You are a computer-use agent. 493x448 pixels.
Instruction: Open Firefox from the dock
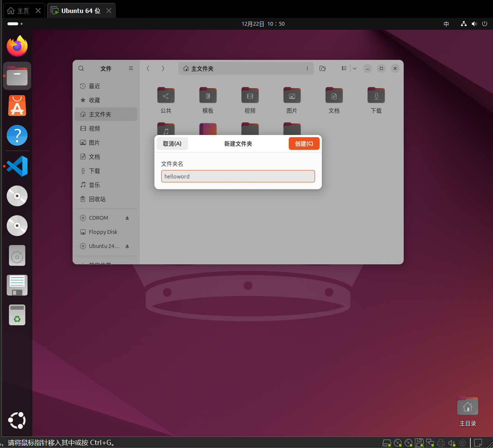coord(17,46)
